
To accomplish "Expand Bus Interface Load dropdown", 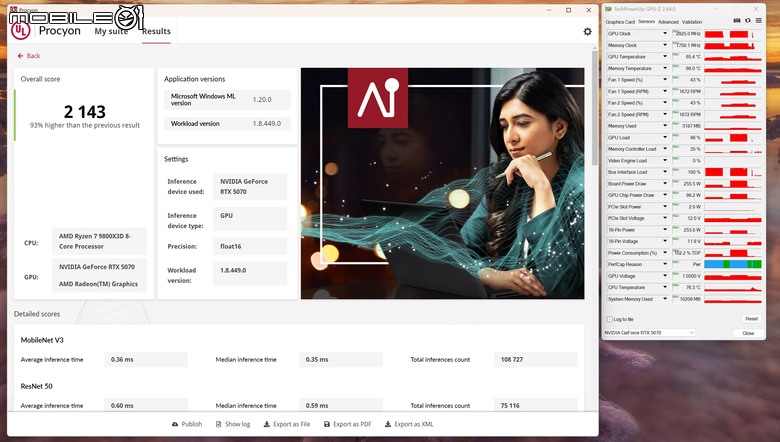I will [665, 172].
